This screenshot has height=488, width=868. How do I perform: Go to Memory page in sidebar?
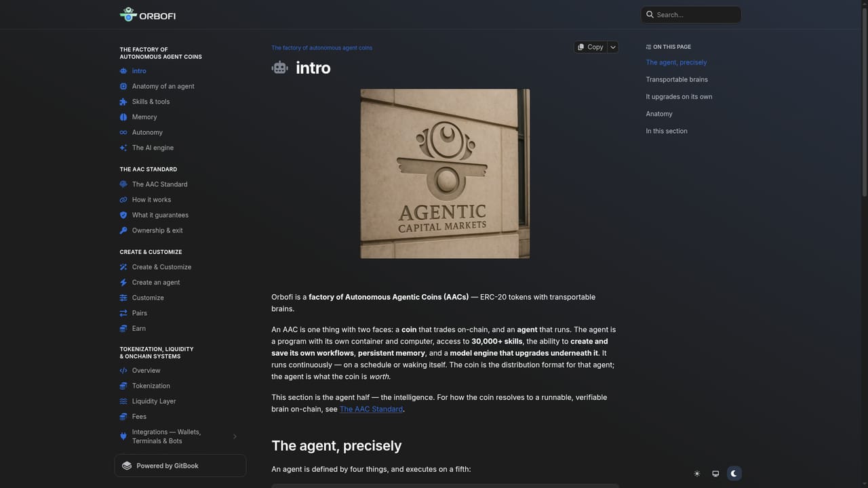(x=144, y=117)
